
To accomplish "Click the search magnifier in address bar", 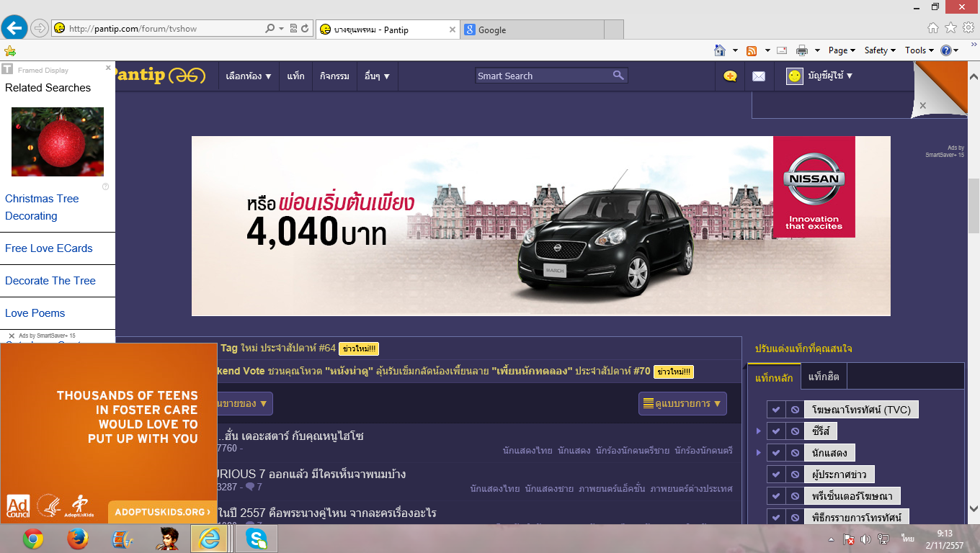I will [x=269, y=29].
